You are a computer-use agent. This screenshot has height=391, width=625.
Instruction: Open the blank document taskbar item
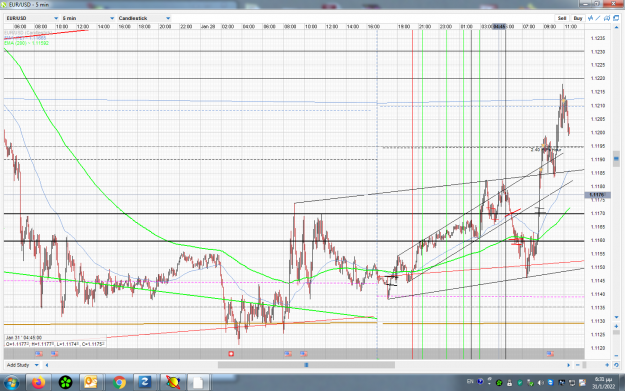pos(198,383)
